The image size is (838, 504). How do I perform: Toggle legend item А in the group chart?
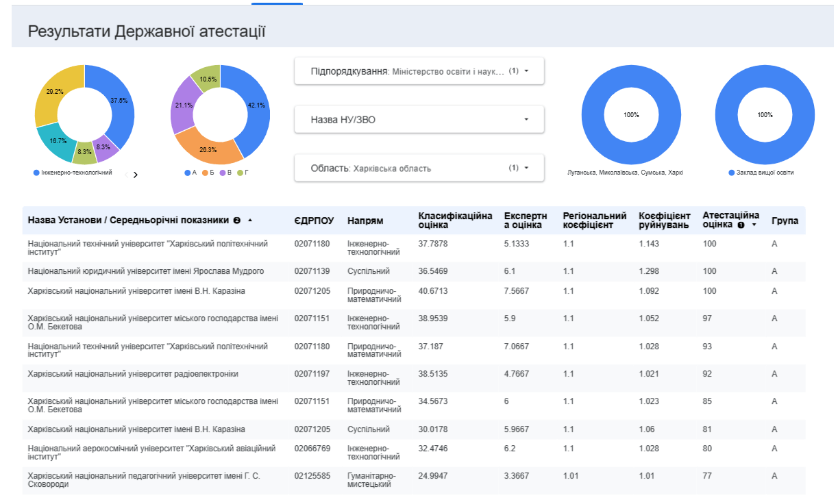[193, 173]
